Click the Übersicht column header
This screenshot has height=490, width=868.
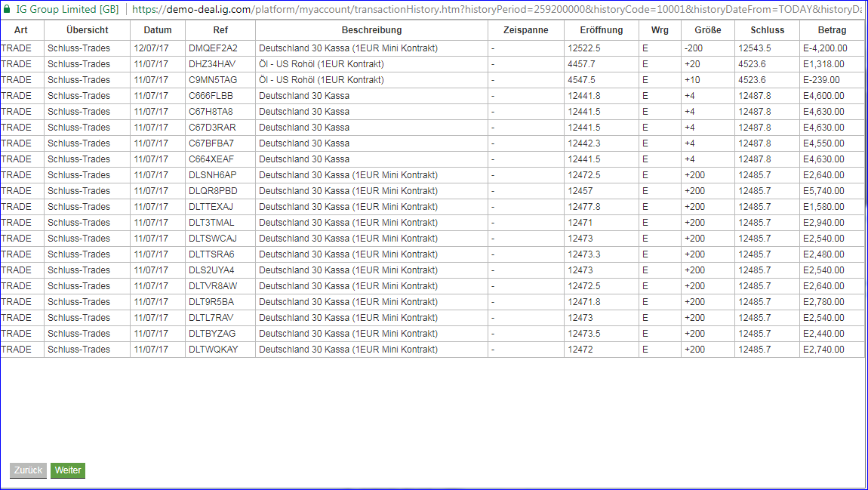point(87,30)
